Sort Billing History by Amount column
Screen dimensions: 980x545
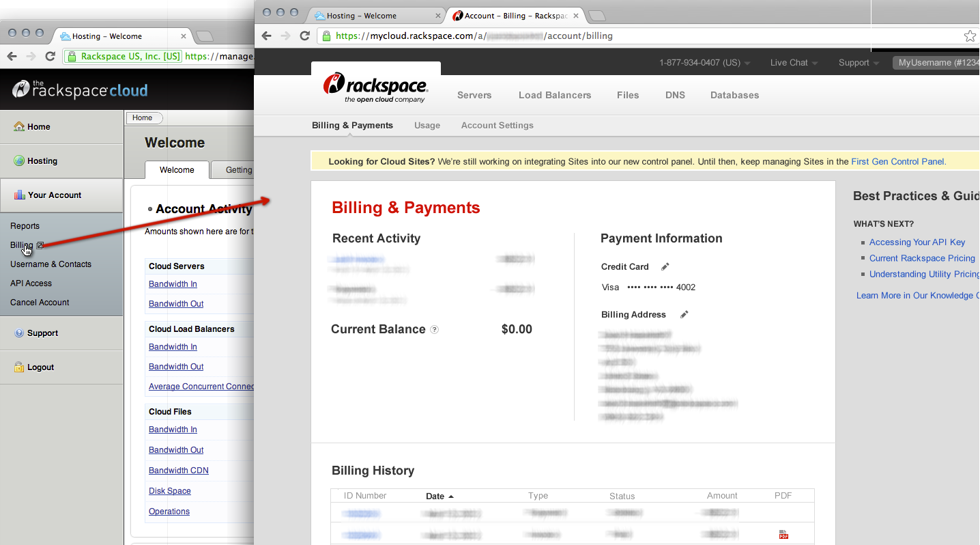click(x=722, y=496)
